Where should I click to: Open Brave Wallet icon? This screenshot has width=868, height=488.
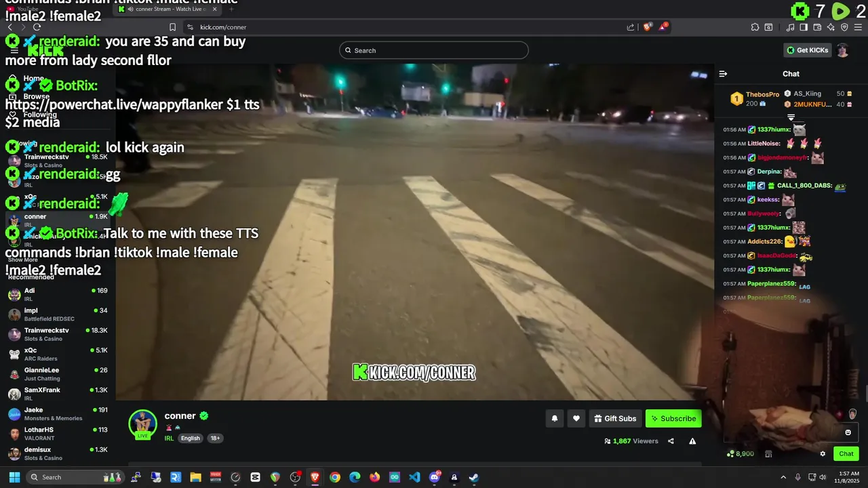(817, 27)
